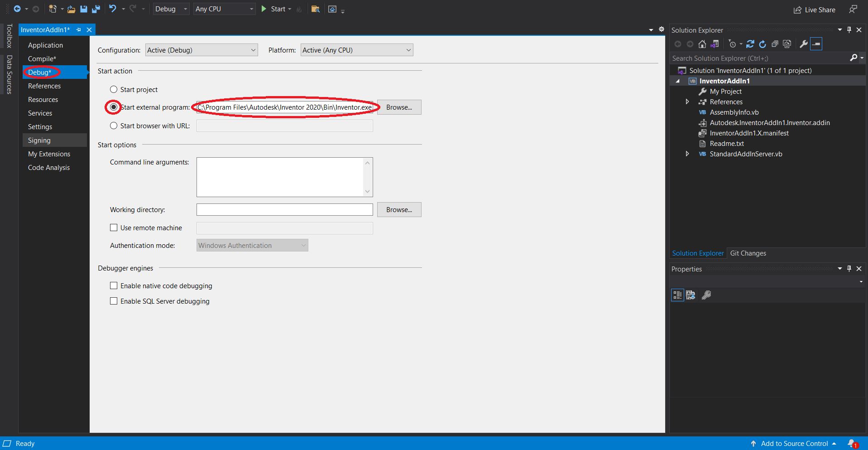Expand the References node in Solution Explorer
868x450 pixels.
687,102
